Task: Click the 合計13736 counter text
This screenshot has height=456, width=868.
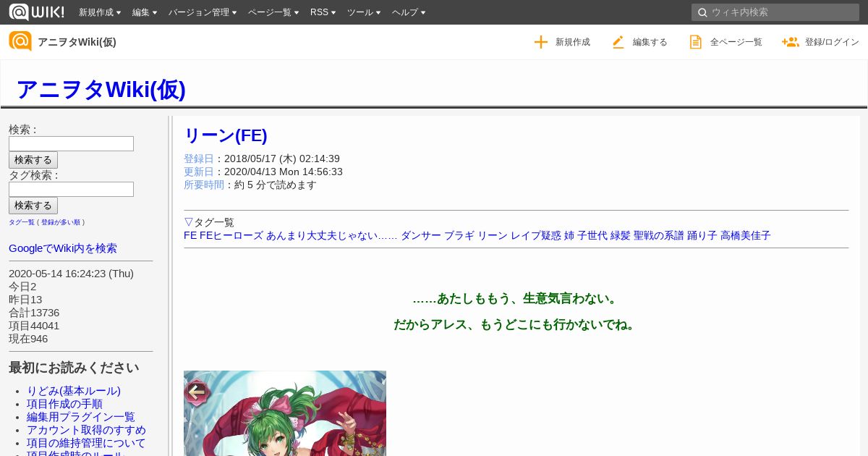Action: (34, 313)
